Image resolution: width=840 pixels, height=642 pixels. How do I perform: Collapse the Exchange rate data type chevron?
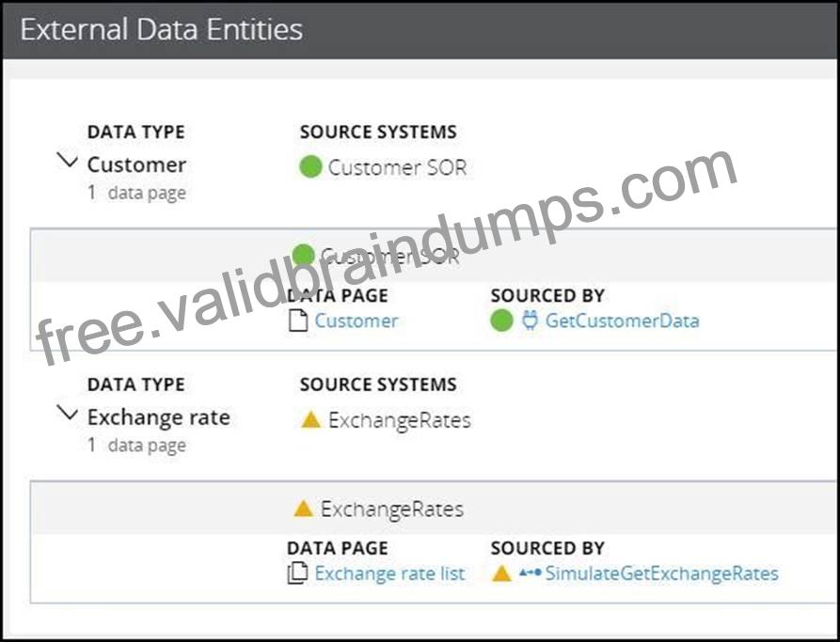pyautogui.click(x=68, y=414)
